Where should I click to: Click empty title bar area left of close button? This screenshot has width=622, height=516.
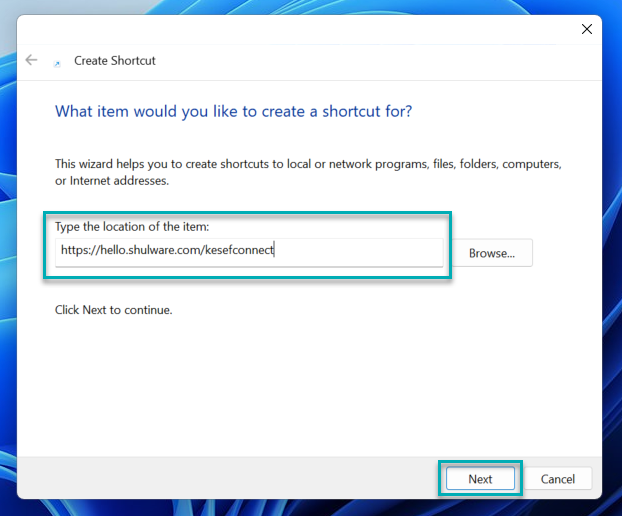(x=400, y=29)
